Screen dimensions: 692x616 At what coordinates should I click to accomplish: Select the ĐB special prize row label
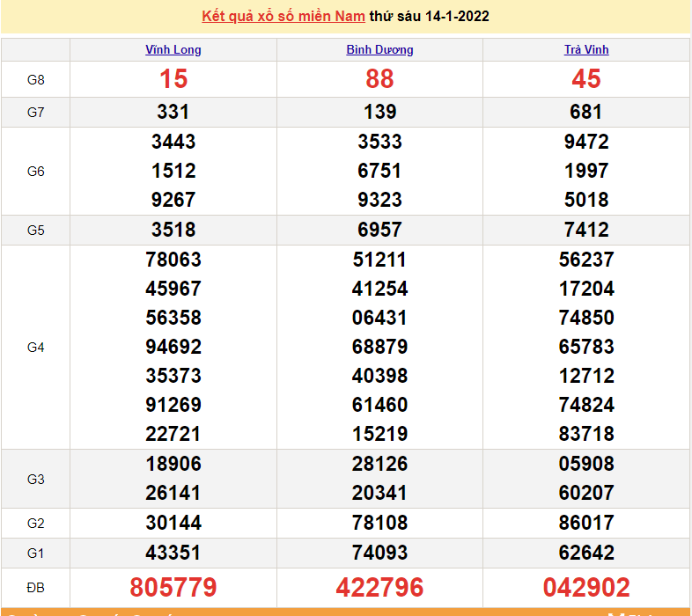point(35,587)
